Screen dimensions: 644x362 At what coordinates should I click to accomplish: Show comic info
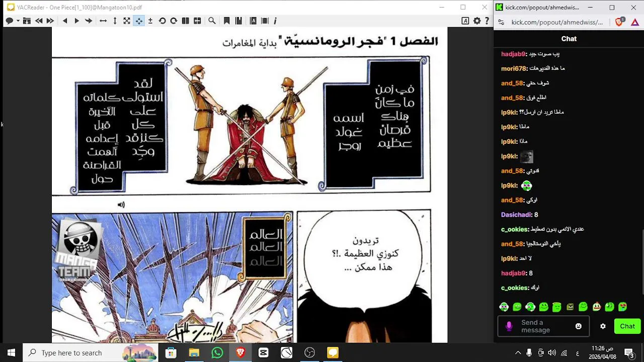pos(275,21)
